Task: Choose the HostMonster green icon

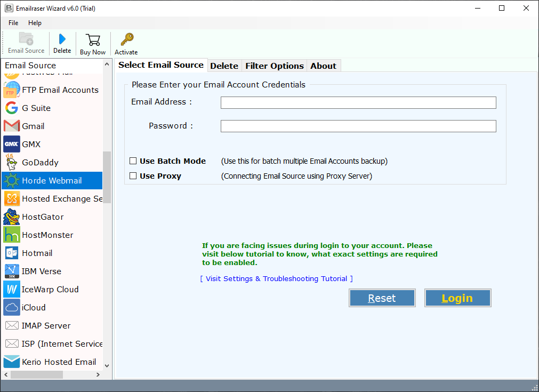Action: [11, 235]
